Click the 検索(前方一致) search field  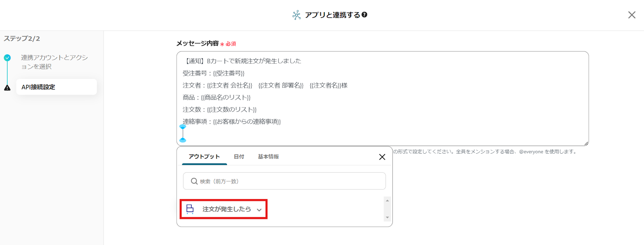click(x=284, y=181)
